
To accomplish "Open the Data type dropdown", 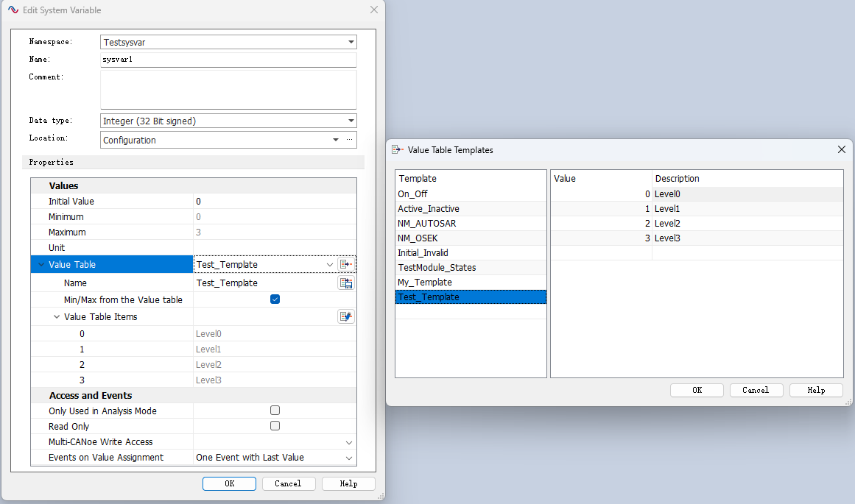I will coord(351,121).
